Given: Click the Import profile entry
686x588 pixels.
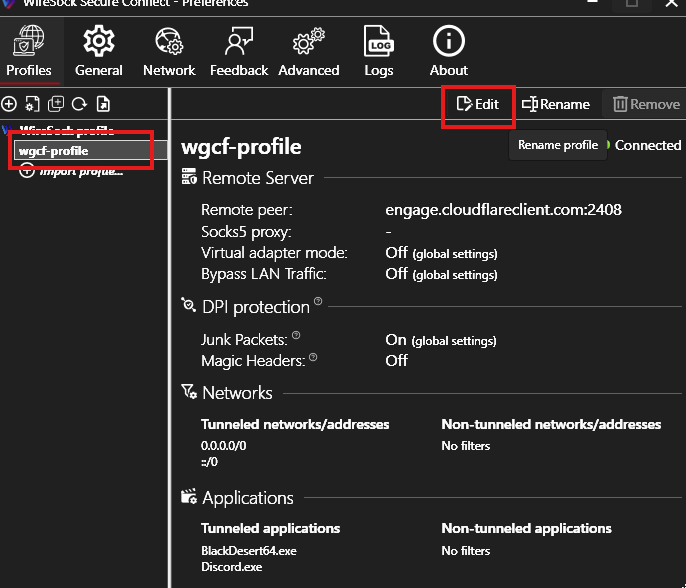Looking at the screenshot, I should tap(70, 171).
